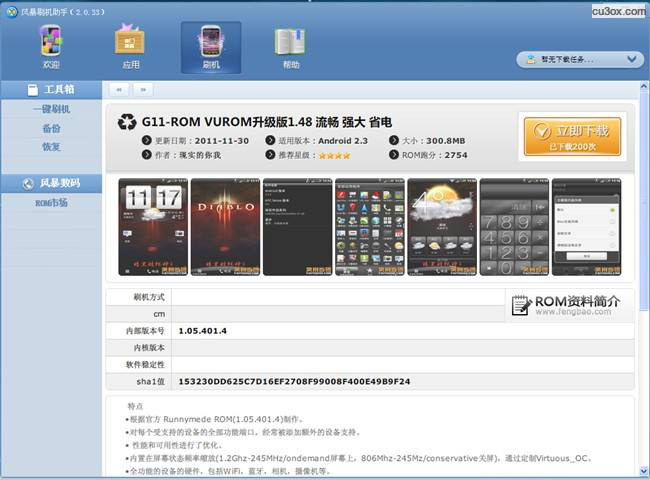
Task: Click the recycle icon beside the ROM title
Action: tap(127, 122)
